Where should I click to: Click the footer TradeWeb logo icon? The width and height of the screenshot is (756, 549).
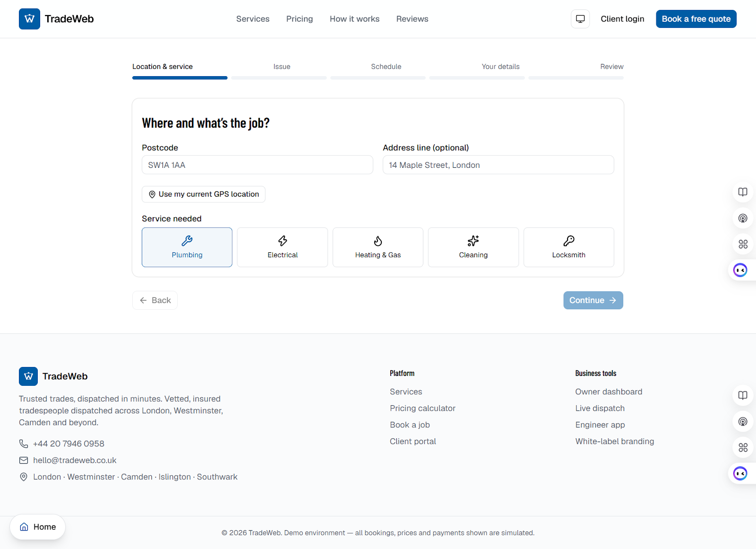pyautogui.click(x=28, y=376)
